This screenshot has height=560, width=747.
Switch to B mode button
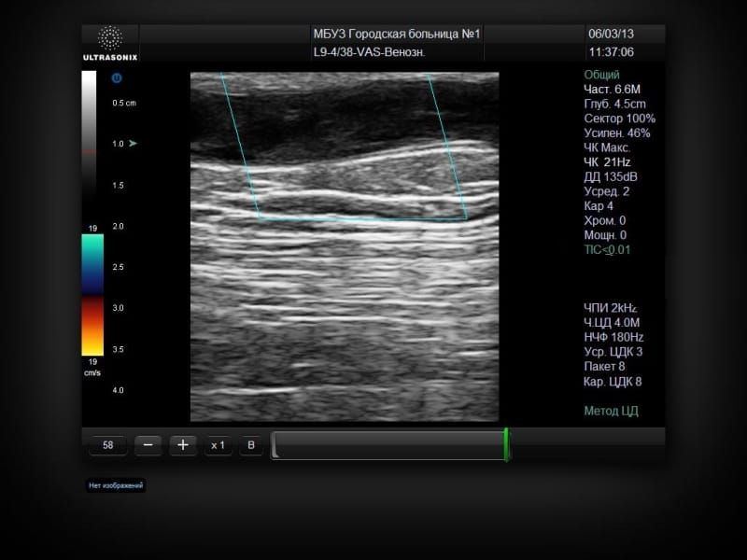[251, 445]
